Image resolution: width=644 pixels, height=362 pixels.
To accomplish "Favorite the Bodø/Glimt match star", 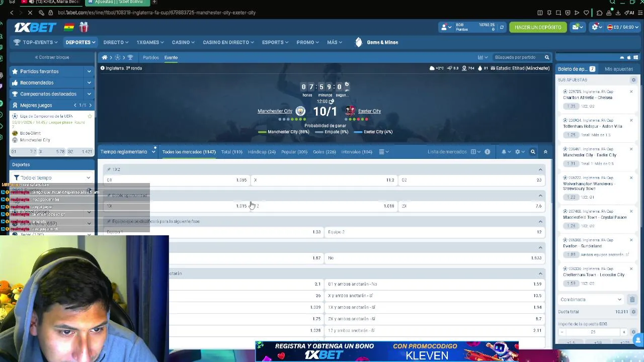I will (x=90, y=116).
